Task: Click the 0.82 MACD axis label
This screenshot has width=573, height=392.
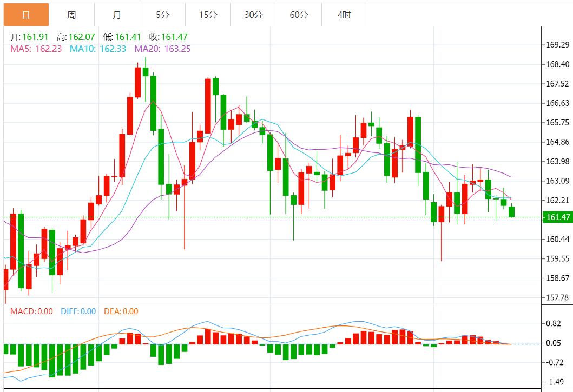Action: [x=554, y=324]
